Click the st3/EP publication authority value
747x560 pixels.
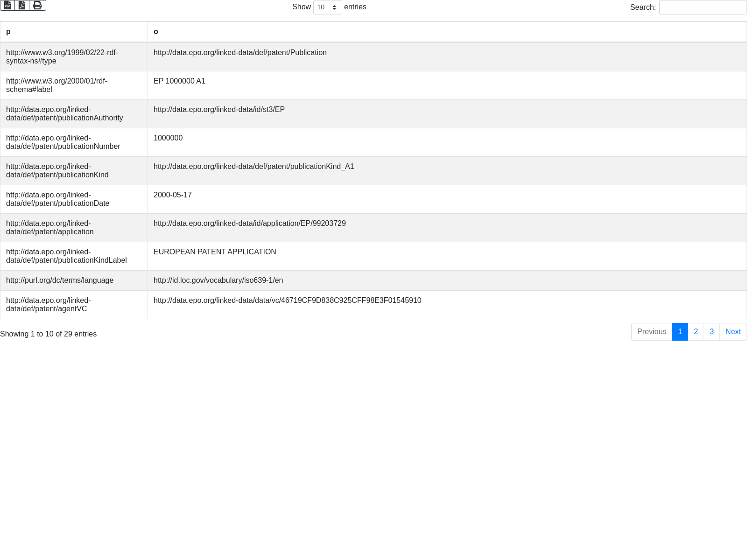pos(219,110)
